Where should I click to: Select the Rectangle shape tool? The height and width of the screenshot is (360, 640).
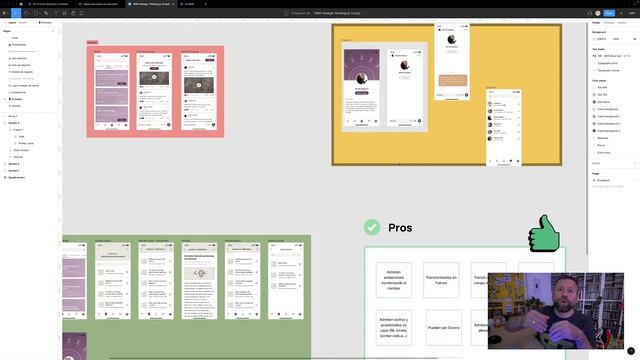point(36,13)
